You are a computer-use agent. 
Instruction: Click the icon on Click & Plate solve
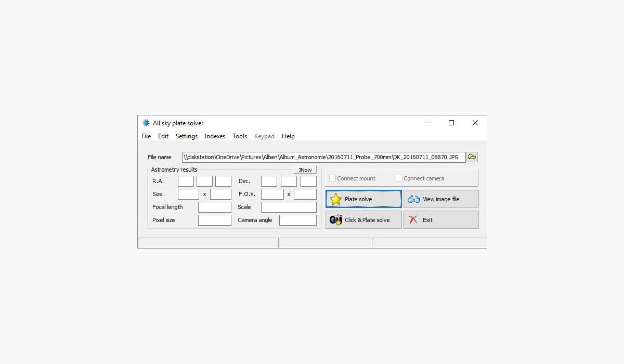pyautogui.click(x=336, y=219)
